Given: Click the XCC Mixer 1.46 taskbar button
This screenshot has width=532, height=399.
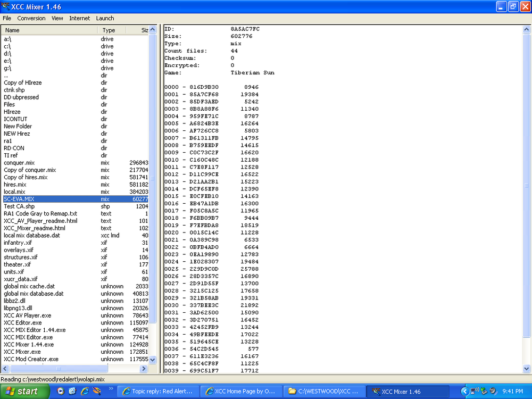Looking at the screenshot, I should click(x=408, y=391).
